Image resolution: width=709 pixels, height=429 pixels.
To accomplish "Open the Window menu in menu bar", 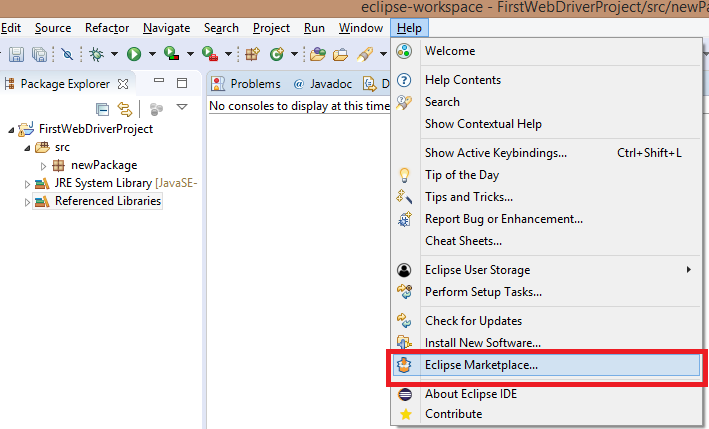I will (x=360, y=28).
